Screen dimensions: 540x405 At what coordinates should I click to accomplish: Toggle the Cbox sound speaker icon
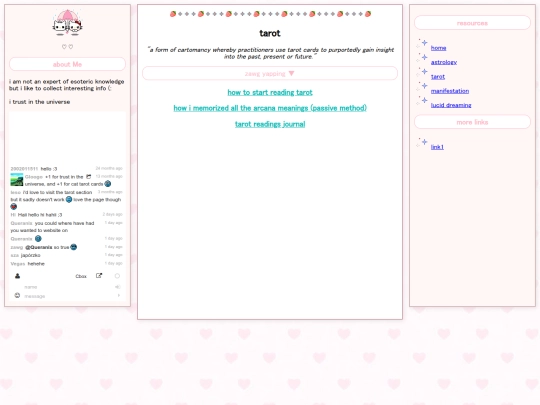pyautogui.click(x=117, y=287)
